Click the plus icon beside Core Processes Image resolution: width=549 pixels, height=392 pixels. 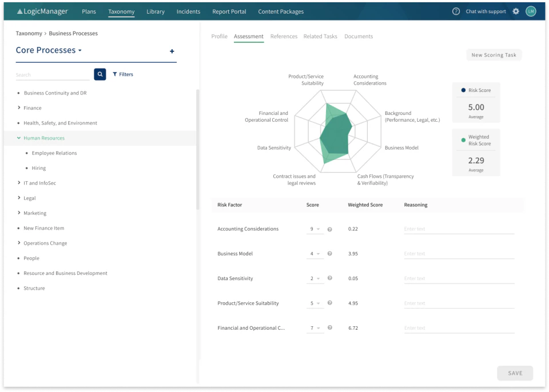[x=172, y=51]
